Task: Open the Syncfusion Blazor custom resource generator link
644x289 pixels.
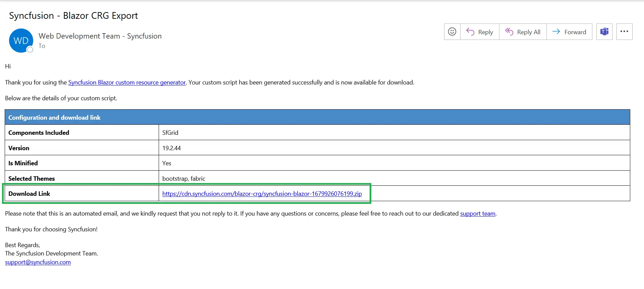Action: pyautogui.click(x=127, y=82)
